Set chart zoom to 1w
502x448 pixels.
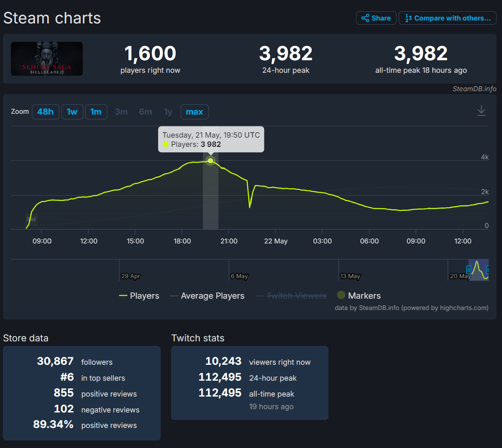pos(72,112)
